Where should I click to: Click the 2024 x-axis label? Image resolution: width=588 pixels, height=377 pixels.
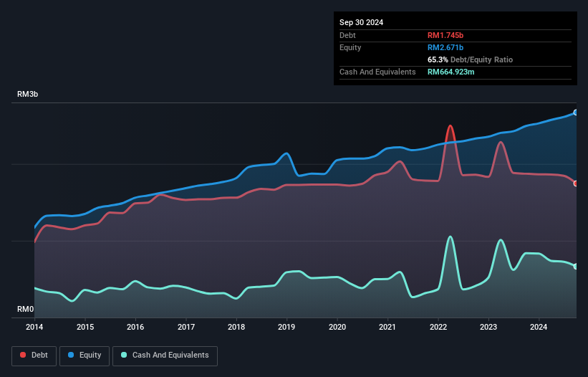[539, 327]
